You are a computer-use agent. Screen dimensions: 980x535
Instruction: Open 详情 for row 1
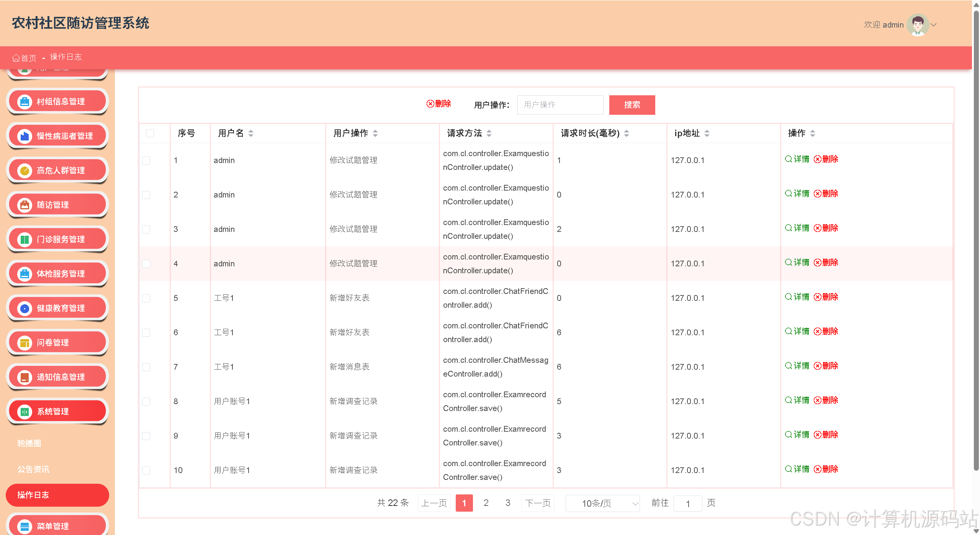click(797, 159)
